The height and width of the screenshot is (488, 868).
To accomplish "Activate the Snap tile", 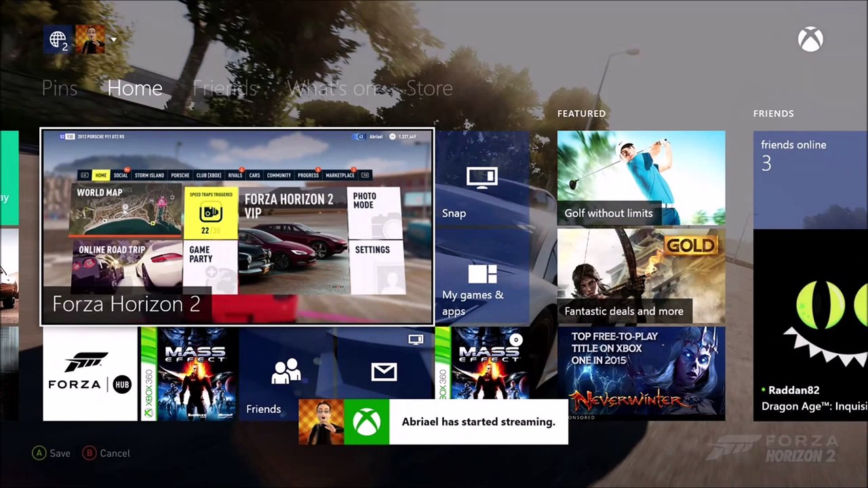I will click(x=482, y=178).
